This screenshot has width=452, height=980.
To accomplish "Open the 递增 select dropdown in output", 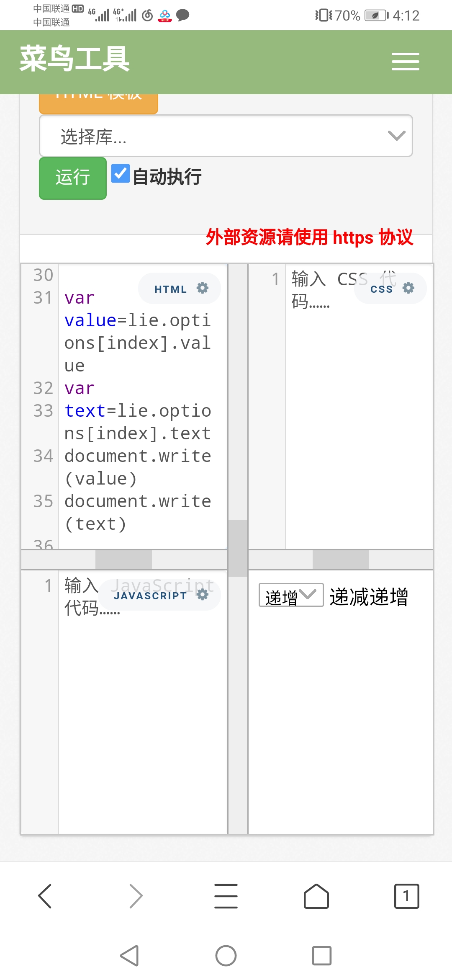I will (291, 595).
